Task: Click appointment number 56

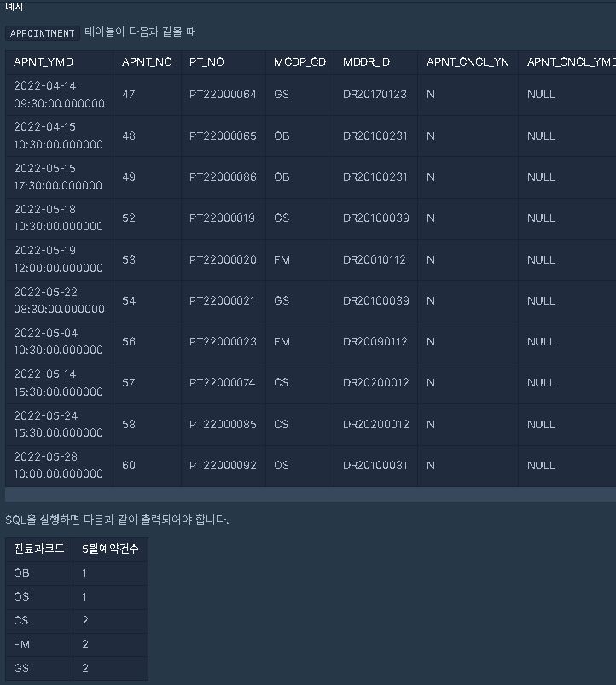Action: pos(129,341)
